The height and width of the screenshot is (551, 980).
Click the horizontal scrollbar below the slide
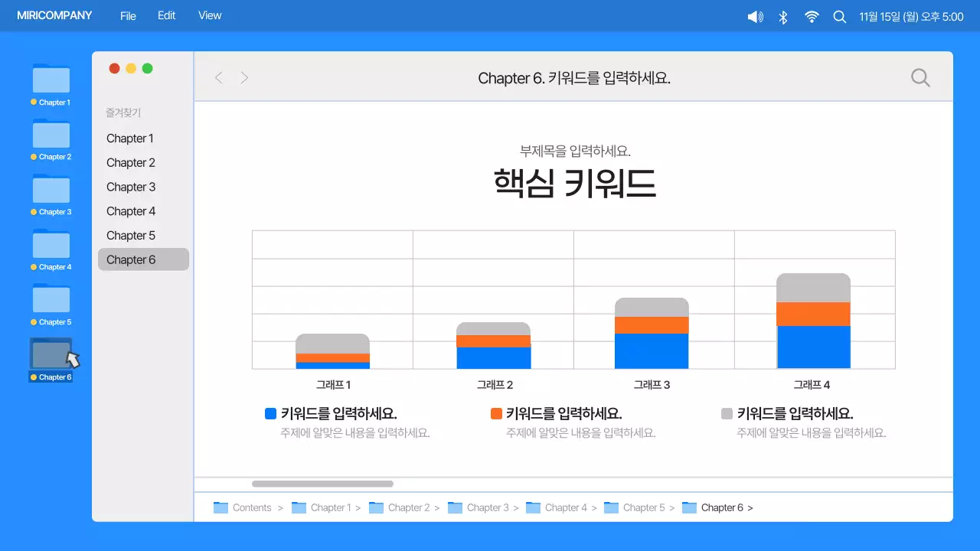point(322,484)
